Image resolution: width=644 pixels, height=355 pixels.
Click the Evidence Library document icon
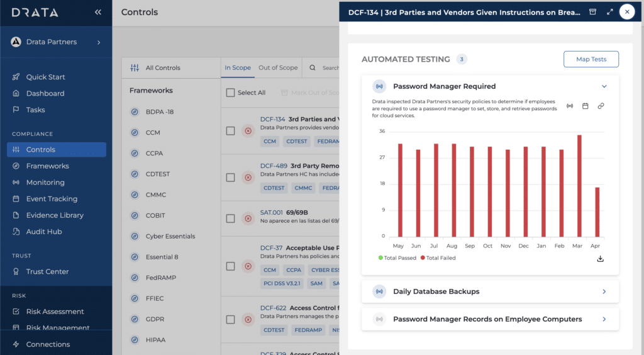(x=16, y=215)
